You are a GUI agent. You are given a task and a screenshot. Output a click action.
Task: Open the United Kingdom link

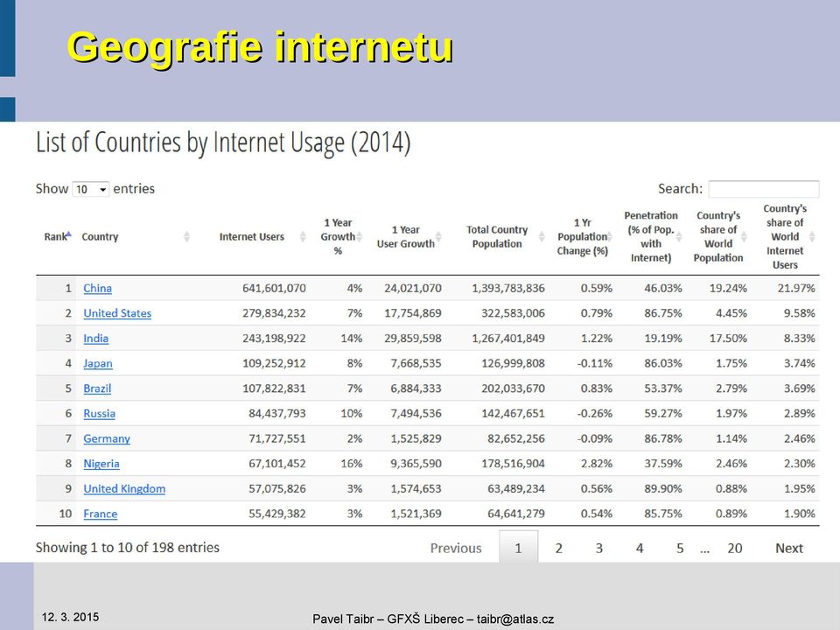click(124, 488)
